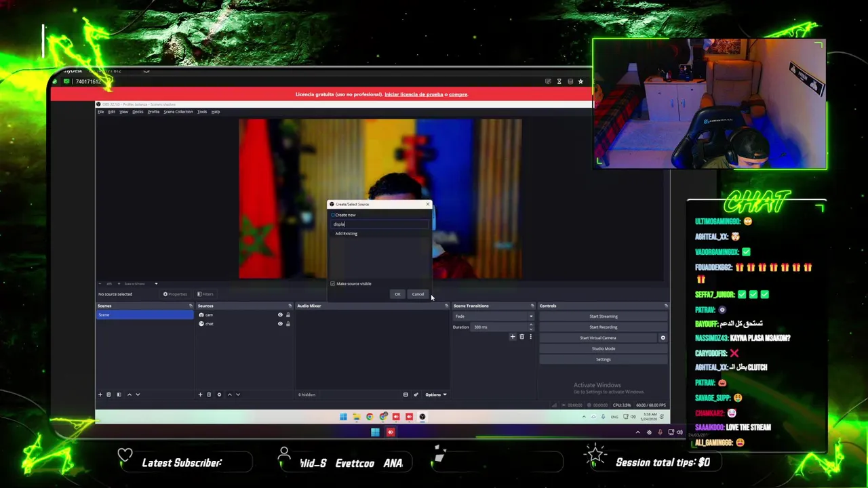Enable Studio Mode
This screenshot has width=868, height=488.
pyautogui.click(x=604, y=349)
